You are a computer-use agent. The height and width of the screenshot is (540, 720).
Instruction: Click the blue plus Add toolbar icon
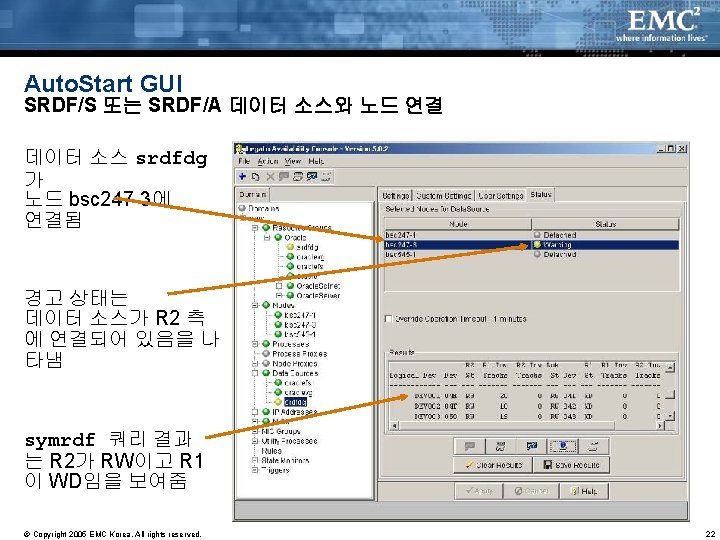point(242,176)
